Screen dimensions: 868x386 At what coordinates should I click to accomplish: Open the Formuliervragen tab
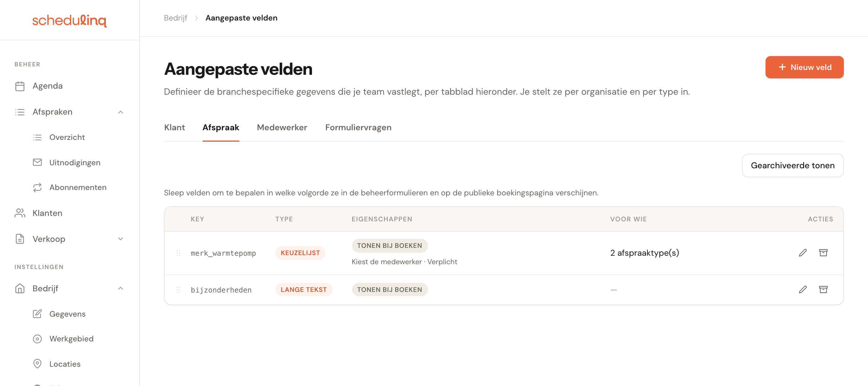358,128
